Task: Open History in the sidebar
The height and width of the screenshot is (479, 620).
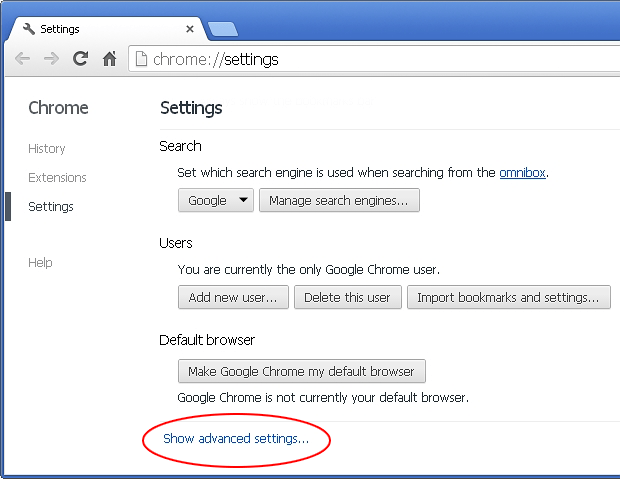Action: pos(47,149)
